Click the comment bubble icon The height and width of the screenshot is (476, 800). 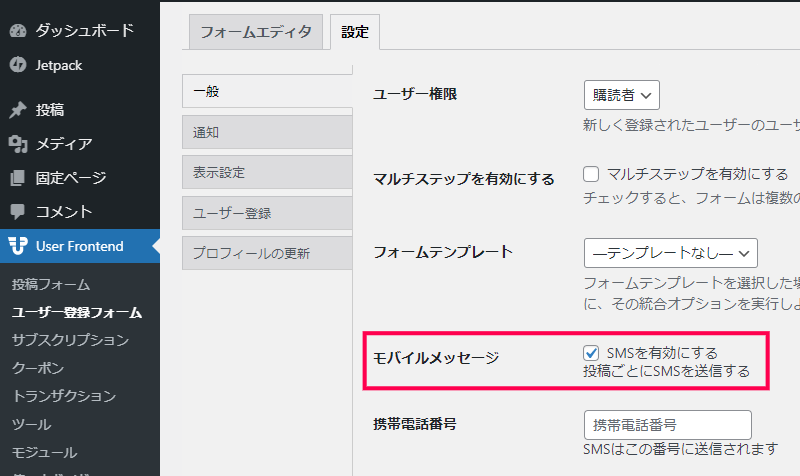click(18, 212)
